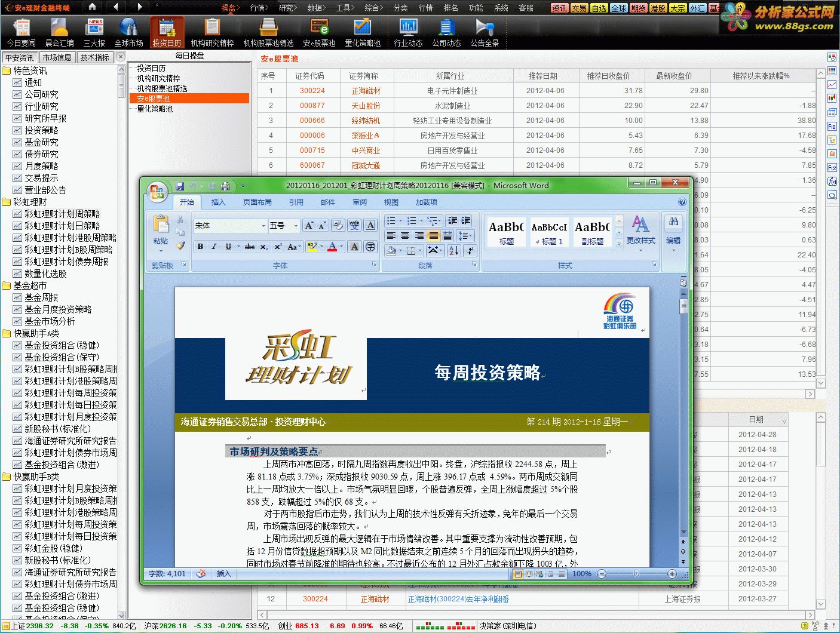Screen dimensions: 840x633
Task: Open 机构股票池精选 toolbar icon
Action: (x=269, y=32)
